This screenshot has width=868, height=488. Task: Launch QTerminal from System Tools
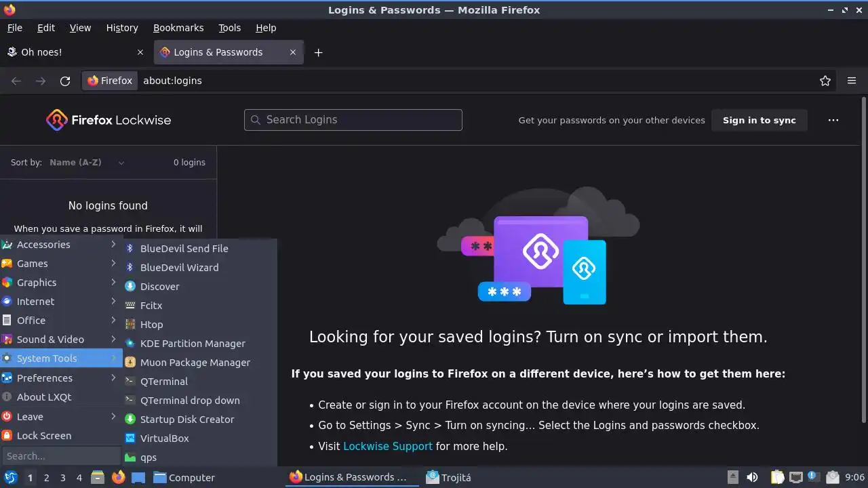[x=200, y=382]
